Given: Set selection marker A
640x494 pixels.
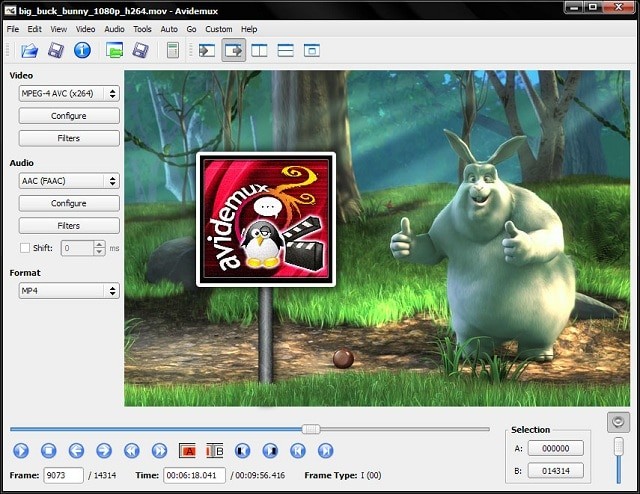Looking at the screenshot, I should [x=187, y=451].
